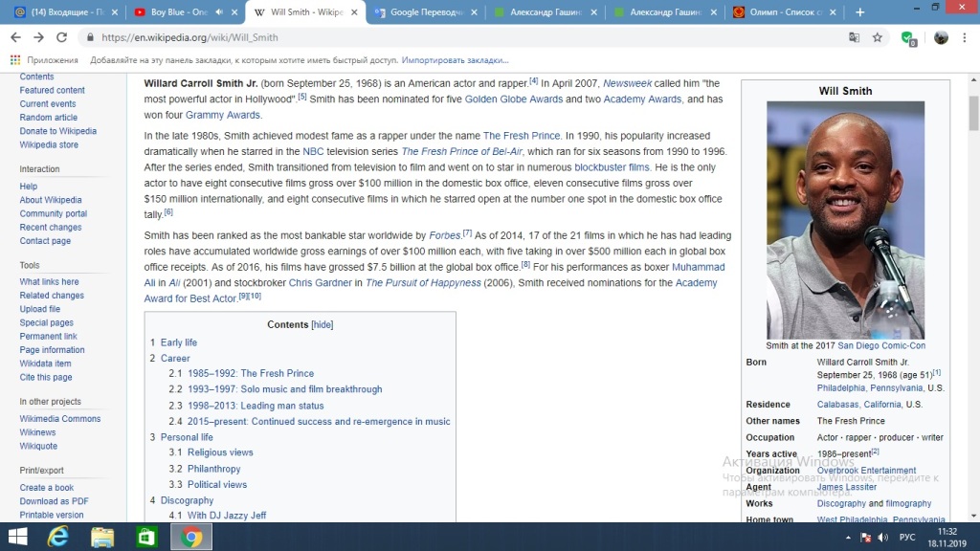Close the Входящие inbox tab

click(x=115, y=11)
